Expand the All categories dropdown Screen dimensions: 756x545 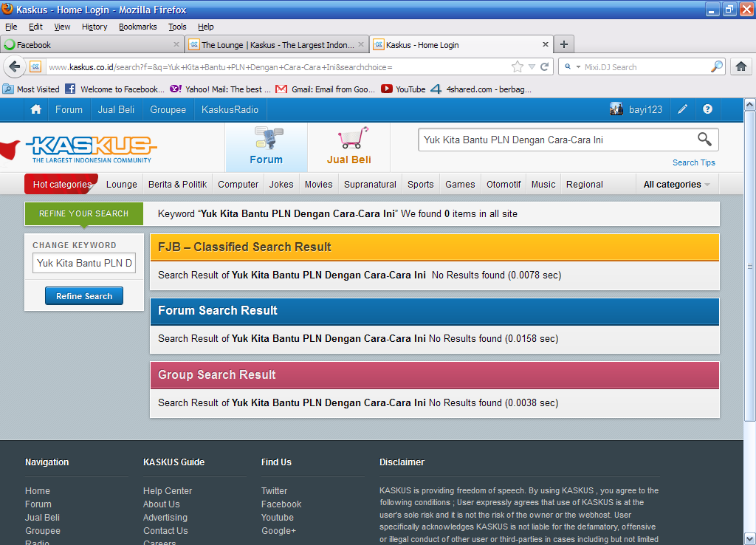click(x=677, y=184)
